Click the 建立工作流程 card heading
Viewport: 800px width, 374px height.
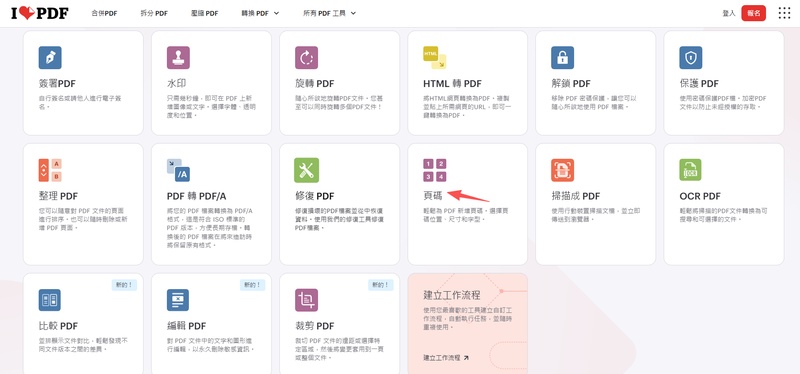tap(452, 295)
